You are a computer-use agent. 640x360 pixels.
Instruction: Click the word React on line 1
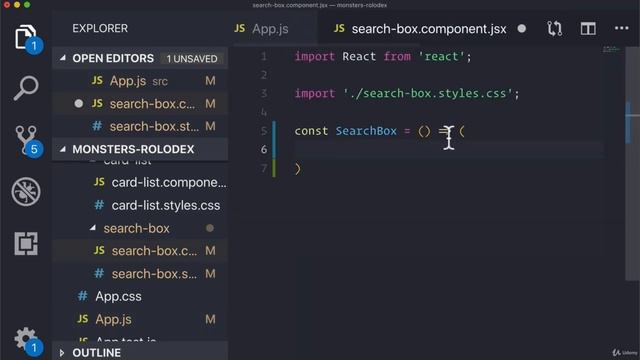tap(359, 56)
